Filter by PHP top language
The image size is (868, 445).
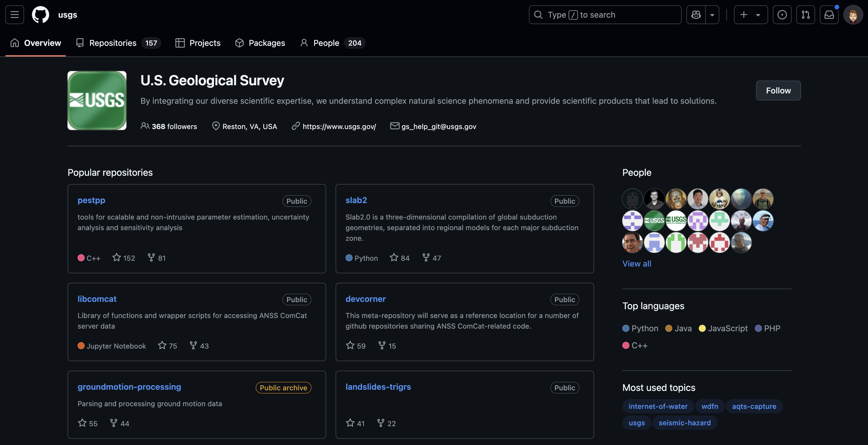click(768, 328)
